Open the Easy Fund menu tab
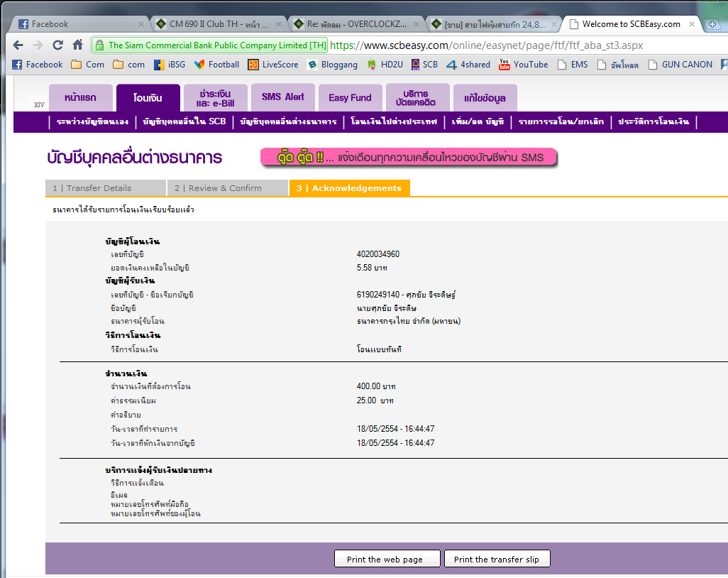The image size is (728, 578). coord(350,97)
